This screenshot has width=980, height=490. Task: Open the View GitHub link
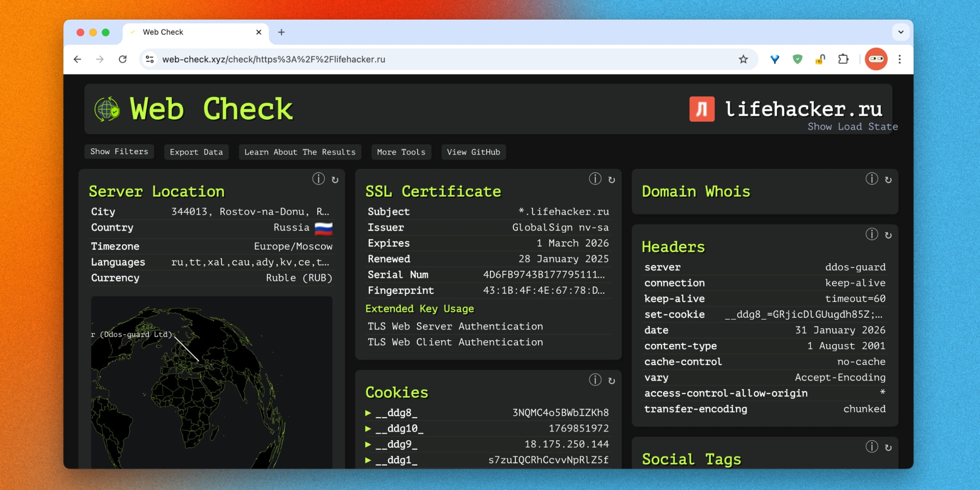[473, 152]
